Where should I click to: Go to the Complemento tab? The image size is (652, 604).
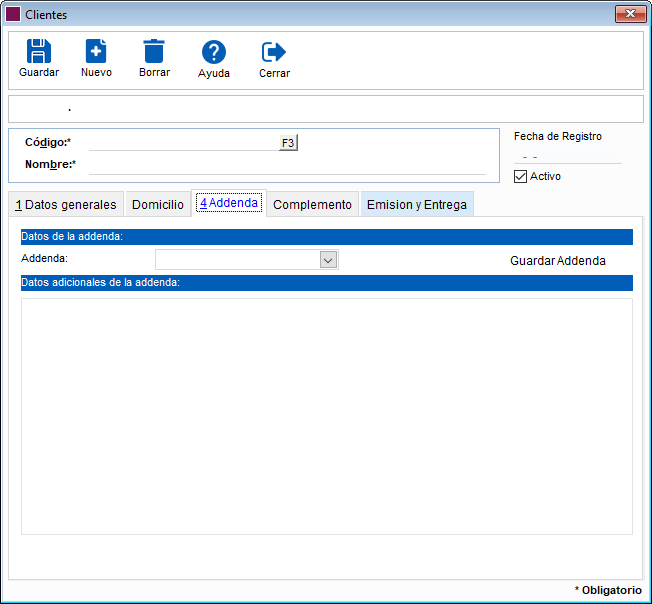tap(312, 205)
